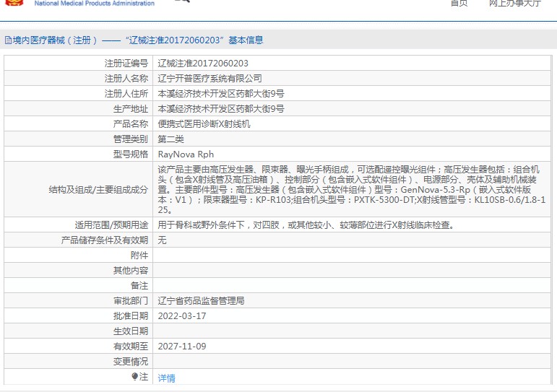Click the bulb icon next to 注
The image size is (557, 392).
click(134, 376)
